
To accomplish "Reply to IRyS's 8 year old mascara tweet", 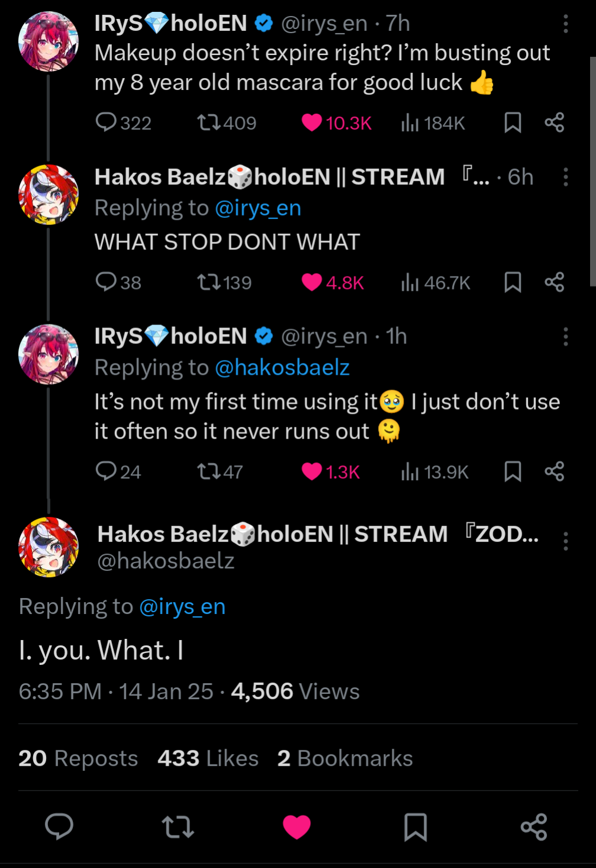I will [107, 123].
